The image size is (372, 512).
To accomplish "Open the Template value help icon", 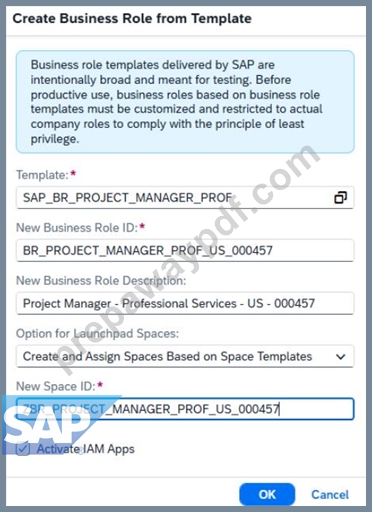I will 340,198.
